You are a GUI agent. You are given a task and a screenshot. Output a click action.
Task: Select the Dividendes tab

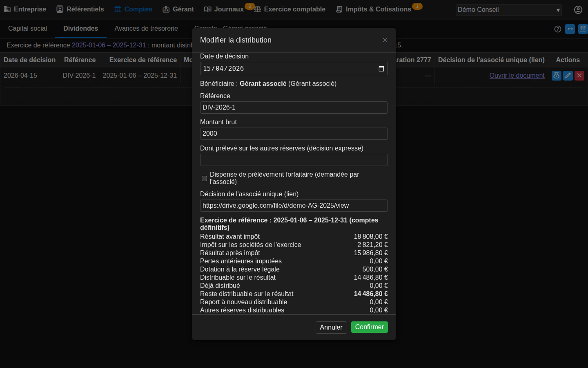(x=81, y=29)
